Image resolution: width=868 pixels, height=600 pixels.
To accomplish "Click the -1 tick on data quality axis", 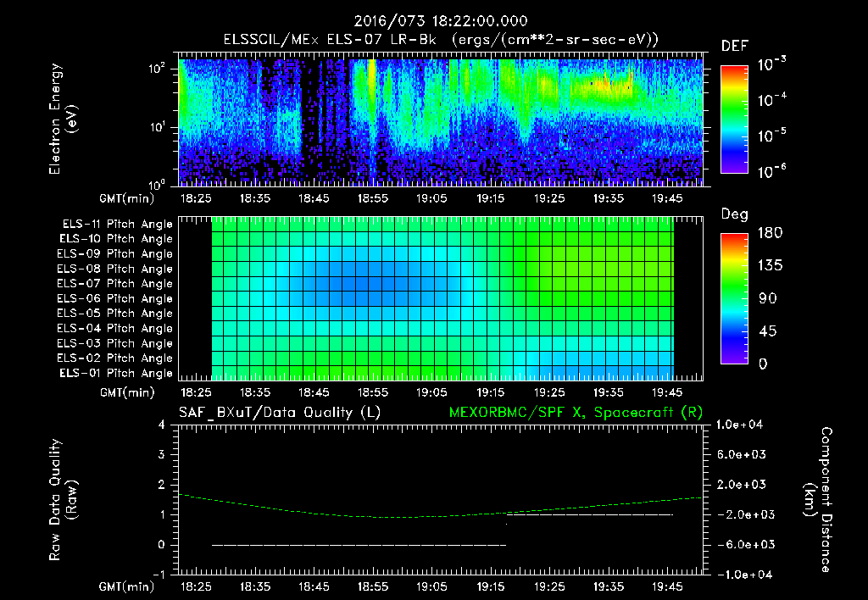I will coord(159,575).
